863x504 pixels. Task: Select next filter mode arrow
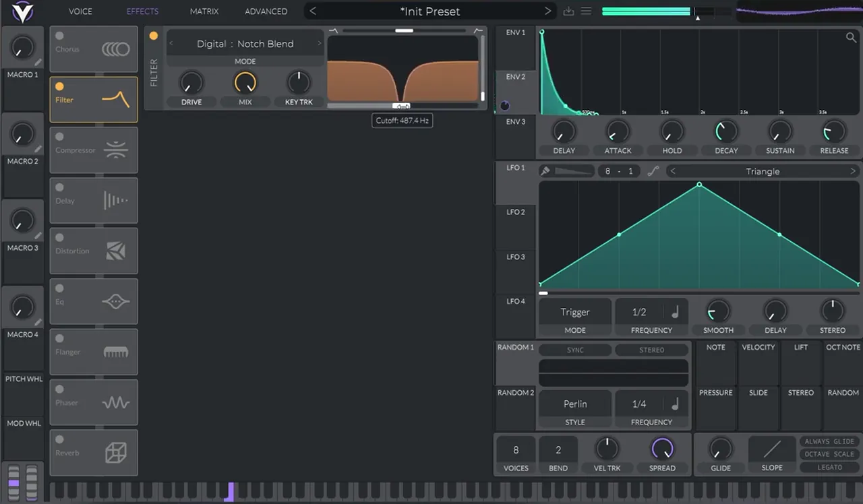click(x=320, y=44)
